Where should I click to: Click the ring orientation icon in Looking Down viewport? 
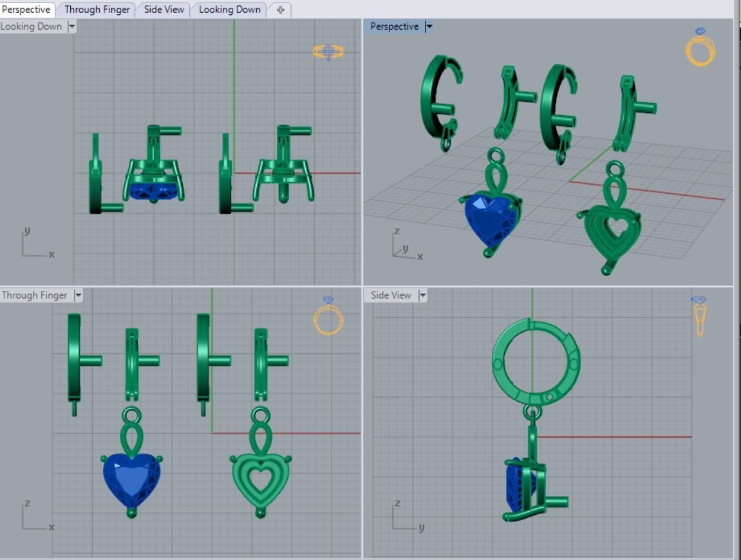click(x=328, y=51)
